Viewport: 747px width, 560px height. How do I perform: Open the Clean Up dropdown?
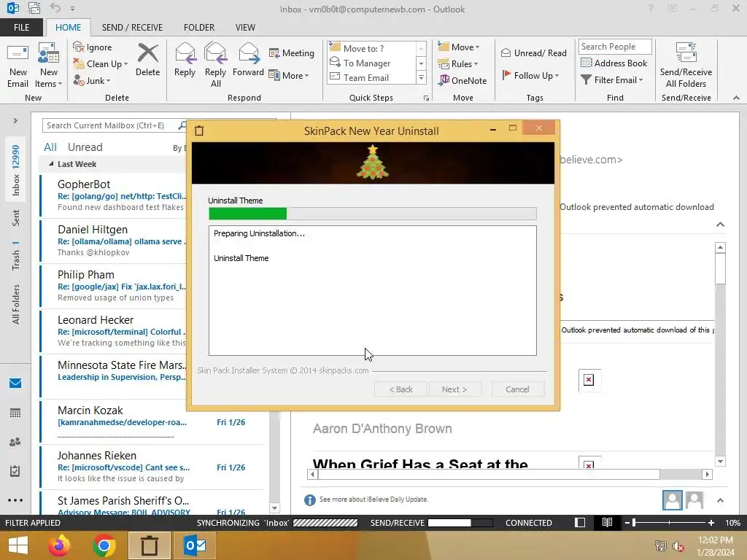[x=101, y=64]
